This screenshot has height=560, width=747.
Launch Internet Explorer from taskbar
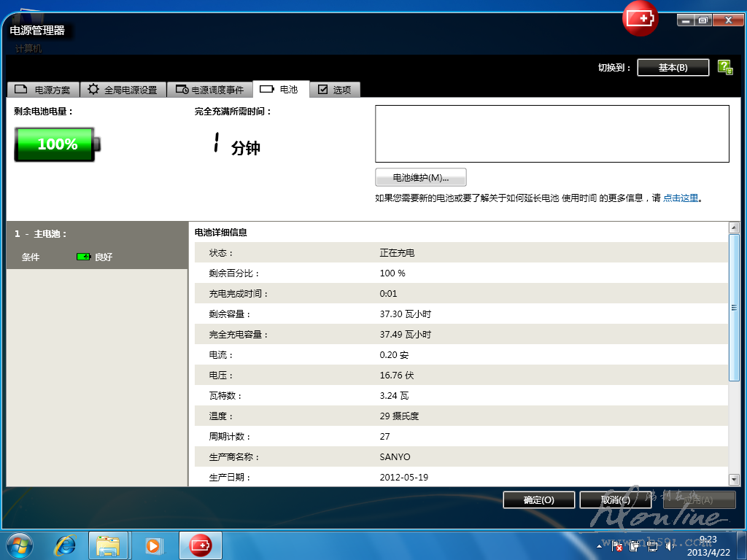pos(65,545)
